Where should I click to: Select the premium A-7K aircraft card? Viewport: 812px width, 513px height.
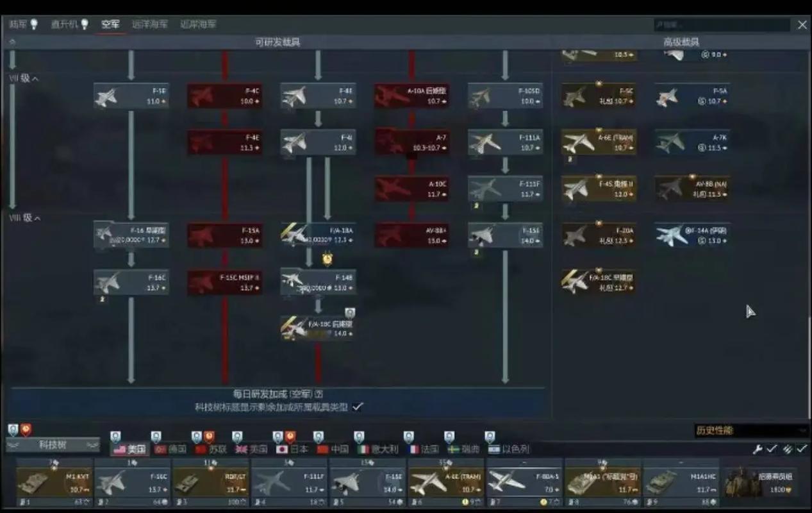692,142
